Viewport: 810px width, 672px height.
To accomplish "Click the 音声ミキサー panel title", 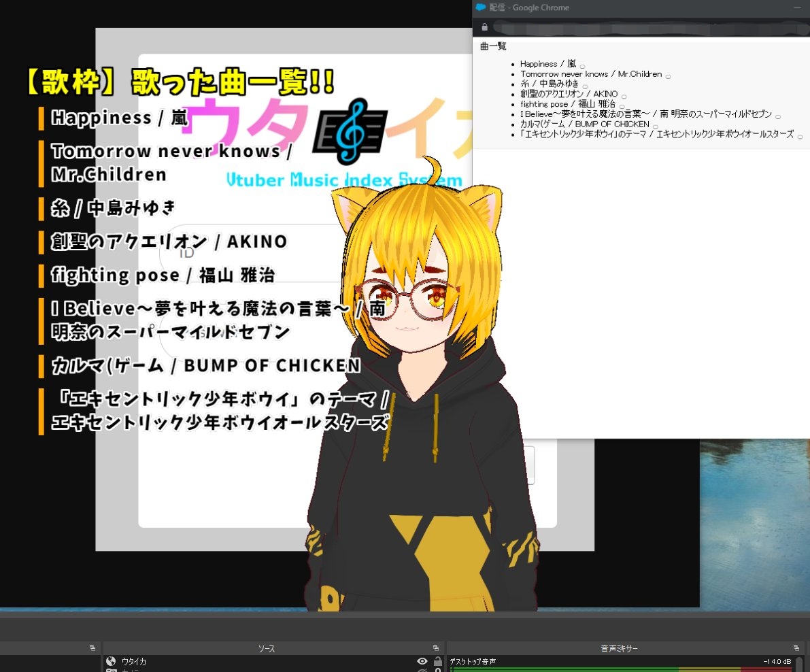I will pos(619,648).
